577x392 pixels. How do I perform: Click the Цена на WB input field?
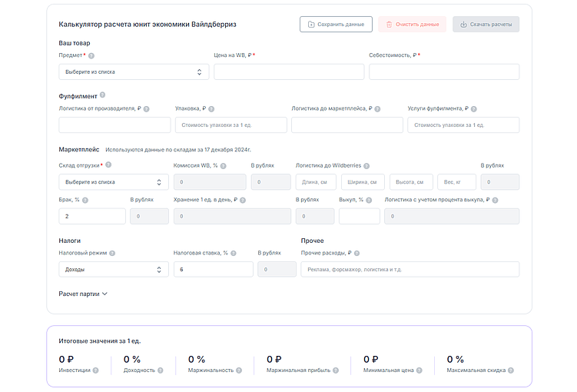(x=289, y=71)
